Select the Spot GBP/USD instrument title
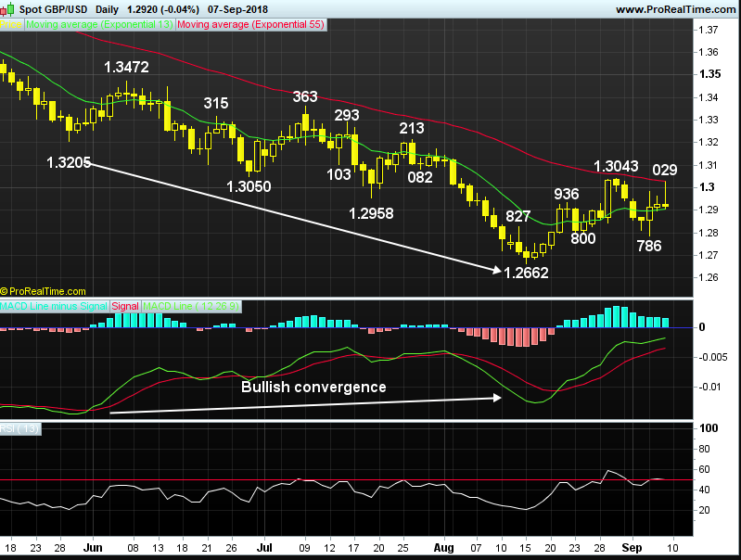The height and width of the screenshot is (560, 741). 54,9
